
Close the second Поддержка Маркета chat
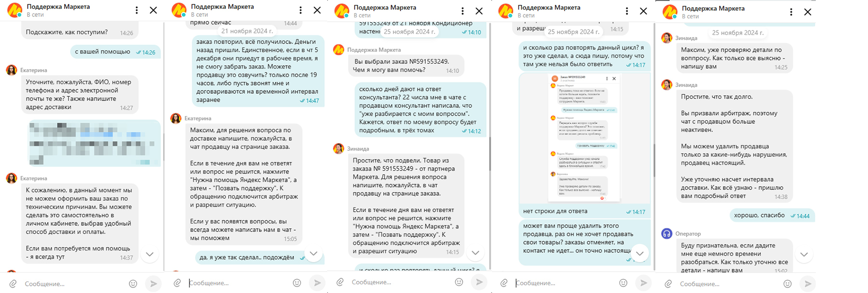pyautogui.click(x=317, y=10)
